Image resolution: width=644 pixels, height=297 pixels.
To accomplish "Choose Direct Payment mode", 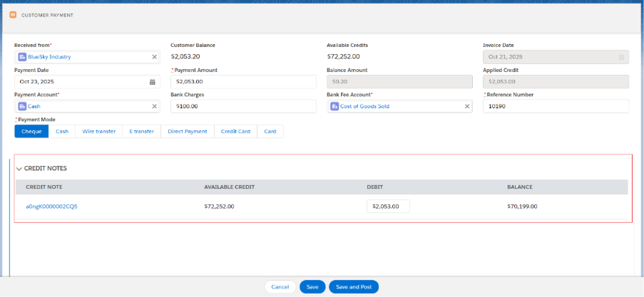I will tap(188, 131).
